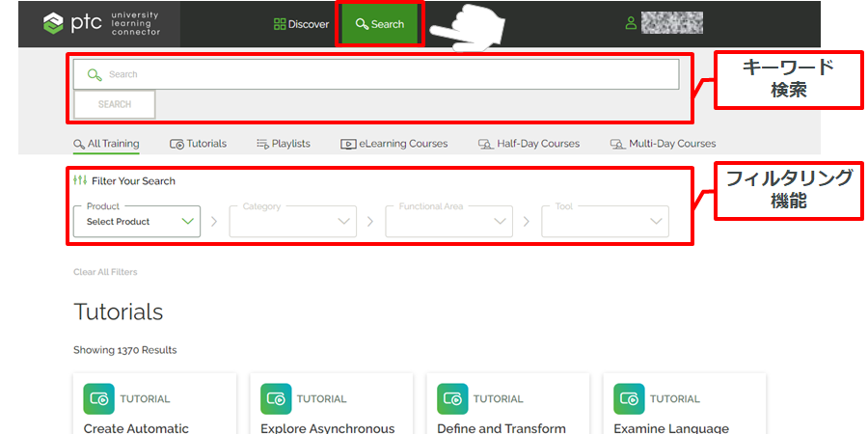
Task: Switch to the eLearning Courses tab
Action: point(394,144)
